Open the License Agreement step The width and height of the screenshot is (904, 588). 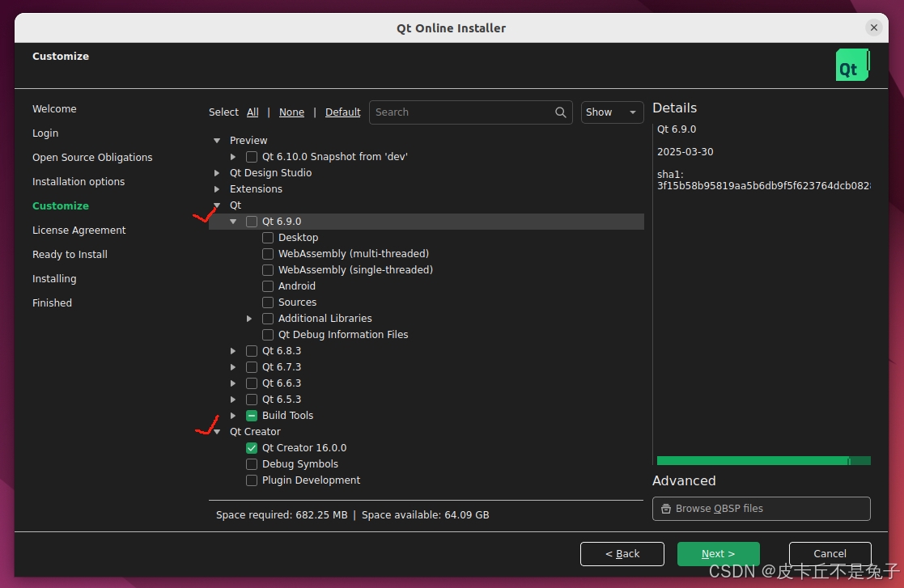click(x=79, y=230)
